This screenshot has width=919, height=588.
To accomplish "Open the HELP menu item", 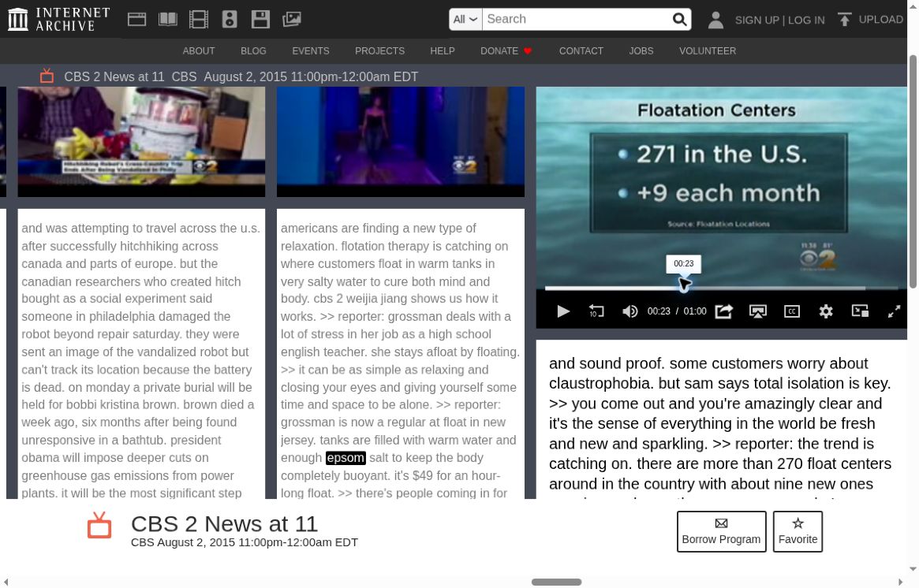I will [443, 51].
